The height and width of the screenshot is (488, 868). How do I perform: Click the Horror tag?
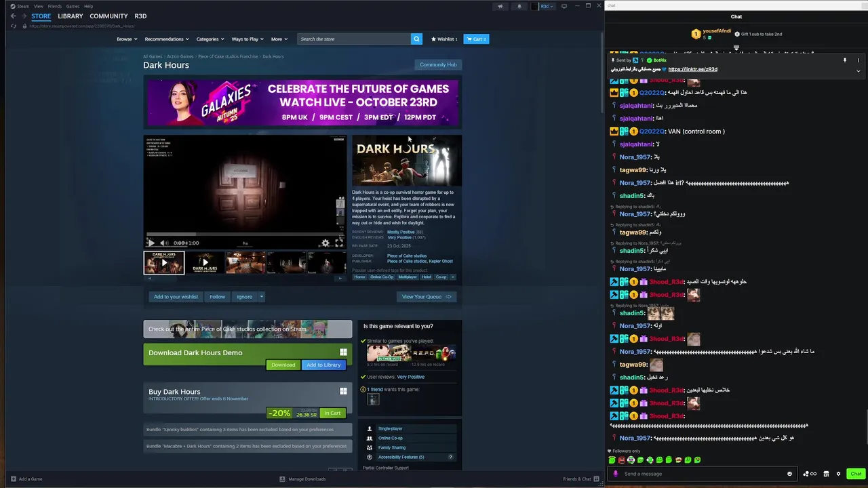[359, 277]
